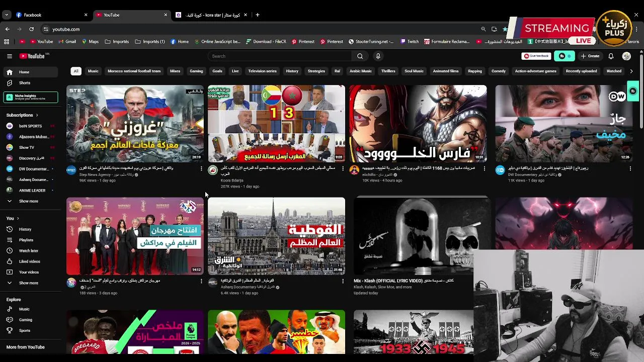Open the Twitch bookmark
The width and height of the screenshot is (644, 362).
[410, 42]
